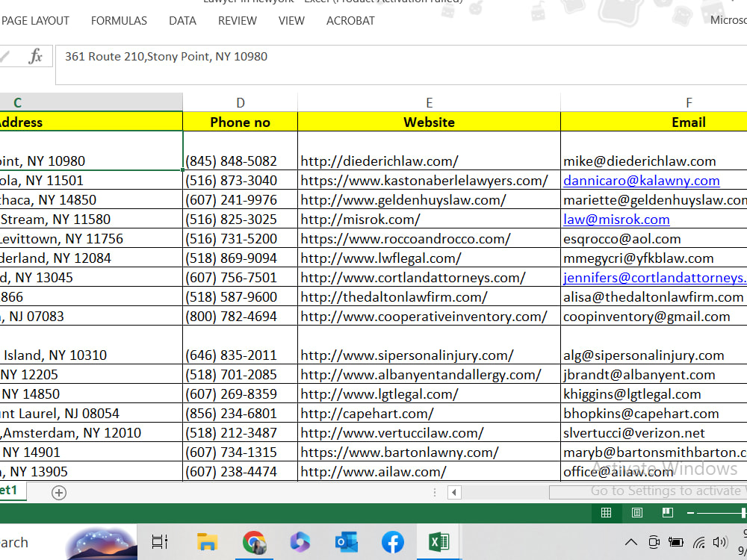Open jennifers@cortlandattorneys email link
747x560 pixels.
pos(655,278)
